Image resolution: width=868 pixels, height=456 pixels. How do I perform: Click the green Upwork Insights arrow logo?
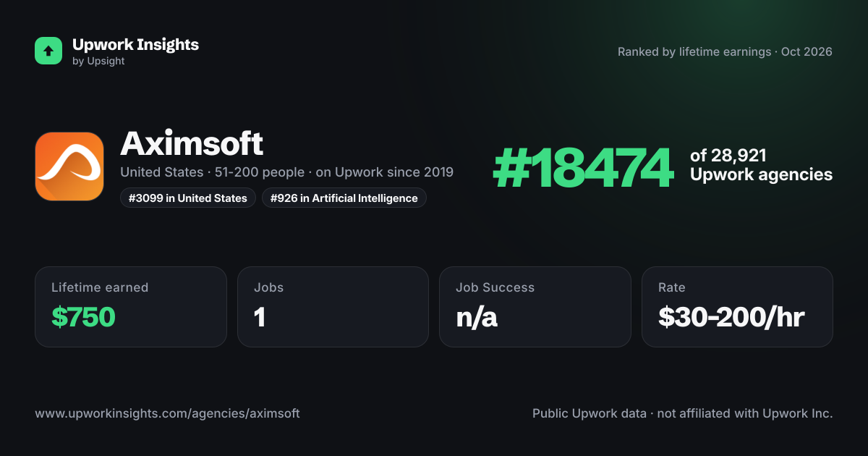point(48,51)
